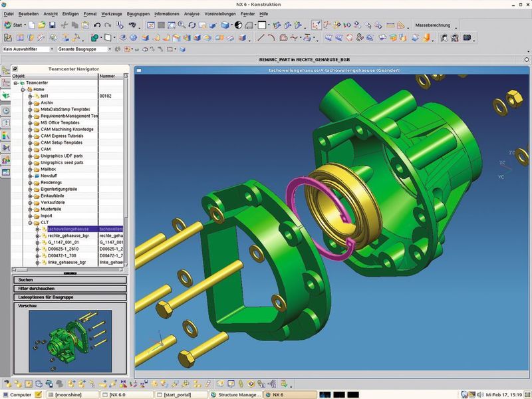
Task: Open the Ansicht menu
Action: pos(51,14)
